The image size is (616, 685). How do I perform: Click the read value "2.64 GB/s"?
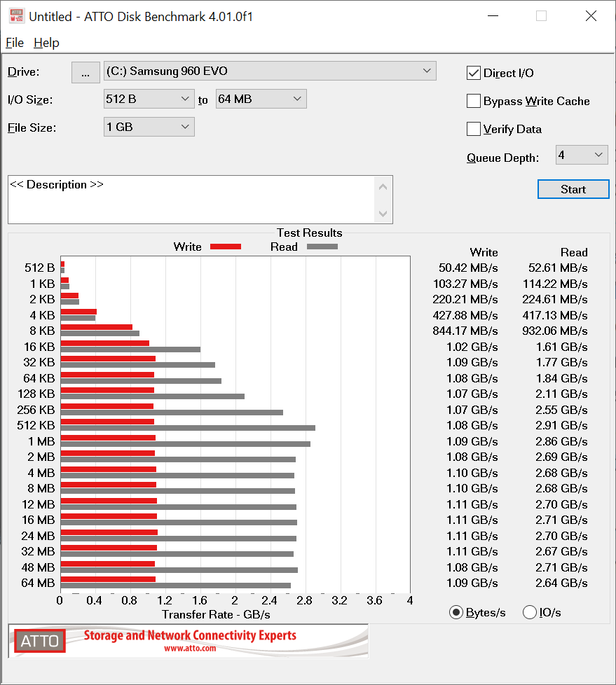562,583
